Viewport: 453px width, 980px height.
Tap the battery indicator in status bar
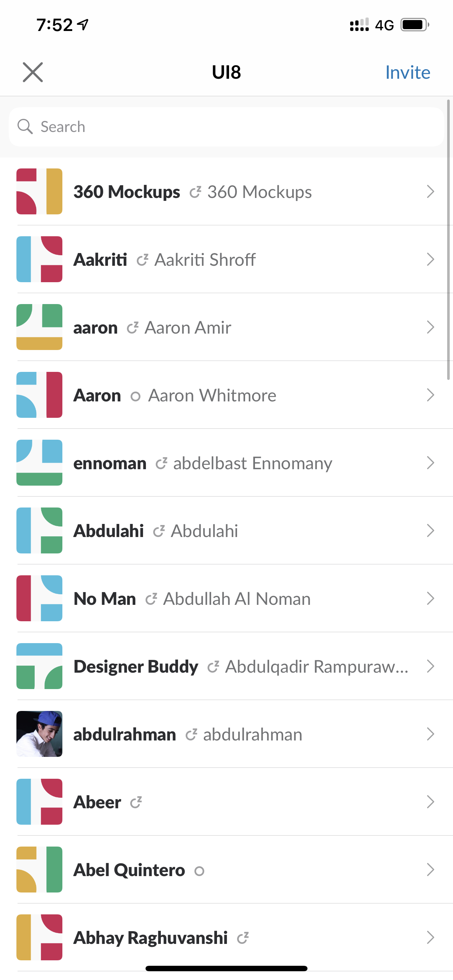click(x=415, y=25)
